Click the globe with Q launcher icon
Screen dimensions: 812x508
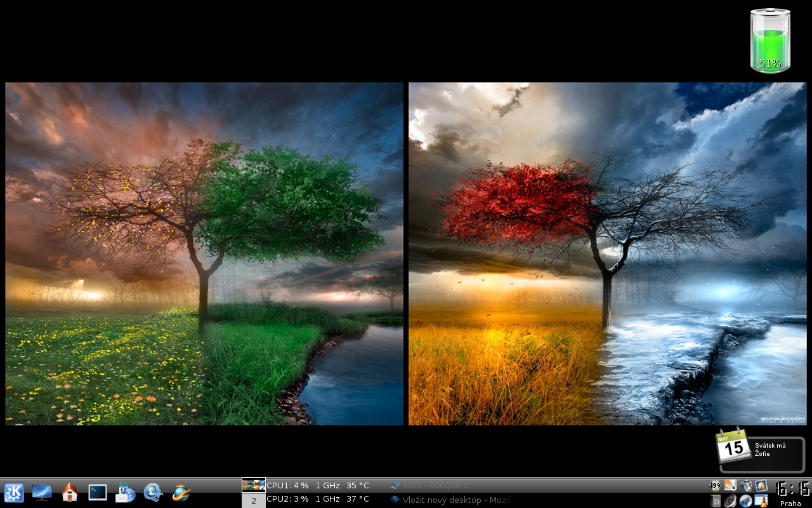[x=153, y=493]
